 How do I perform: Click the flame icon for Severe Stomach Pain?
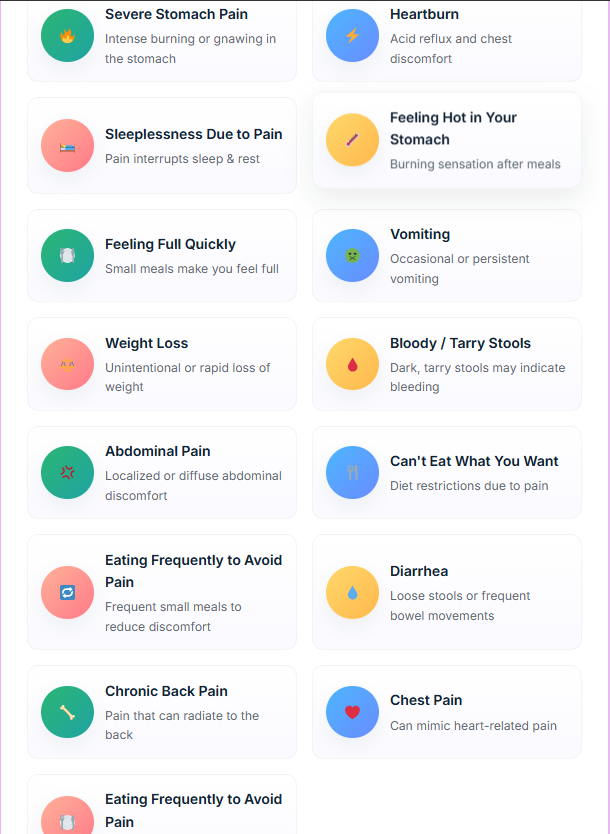coord(67,36)
